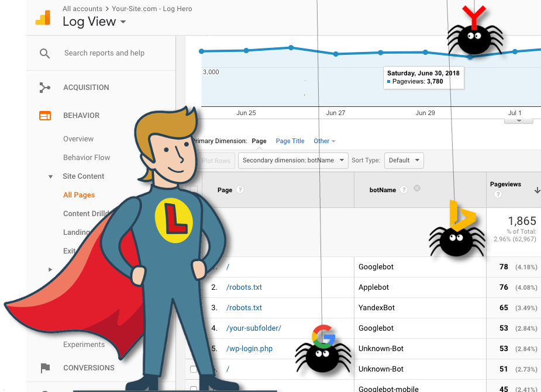
Task: Open the Behavior menu section
Action: click(81, 116)
